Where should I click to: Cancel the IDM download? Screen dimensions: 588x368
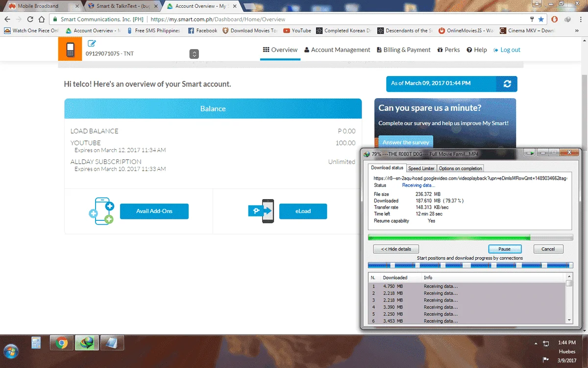point(548,249)
